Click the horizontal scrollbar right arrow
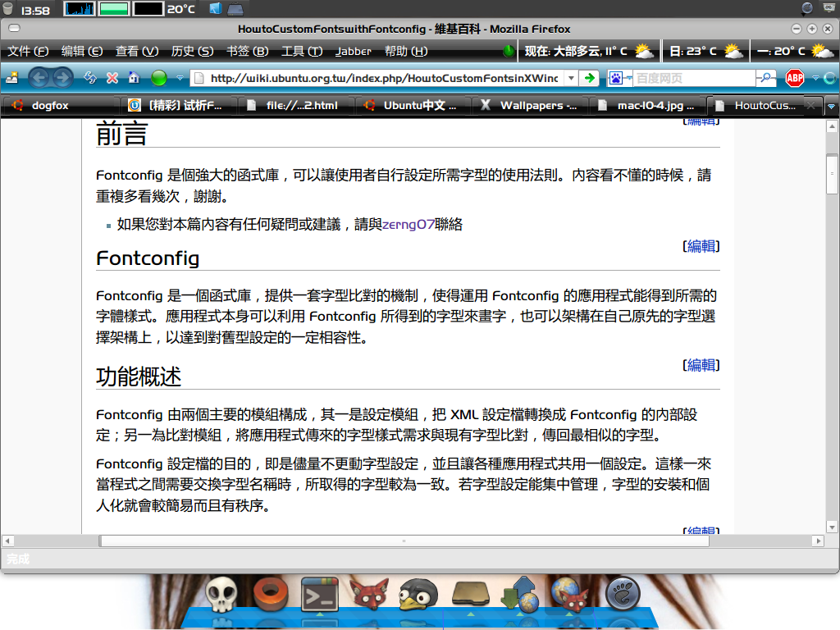Image resolution: width=840 pixels, height=630 pixels. click(x=818, y=541)
